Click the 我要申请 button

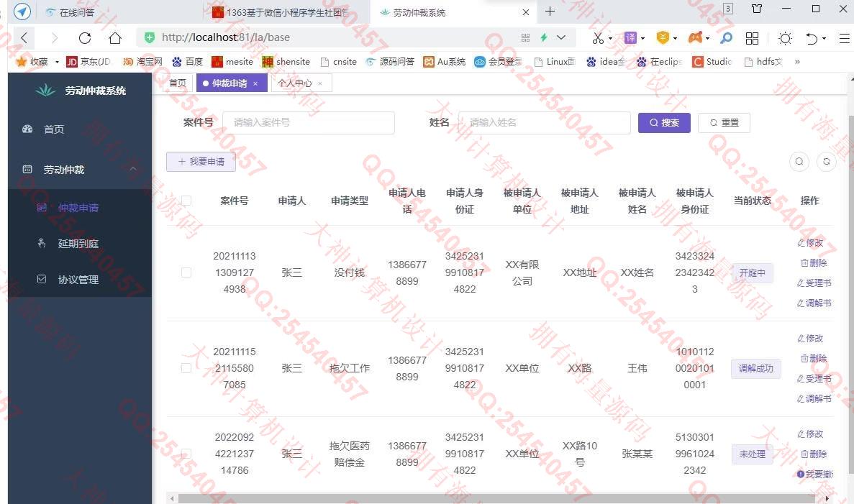(201, 162)
